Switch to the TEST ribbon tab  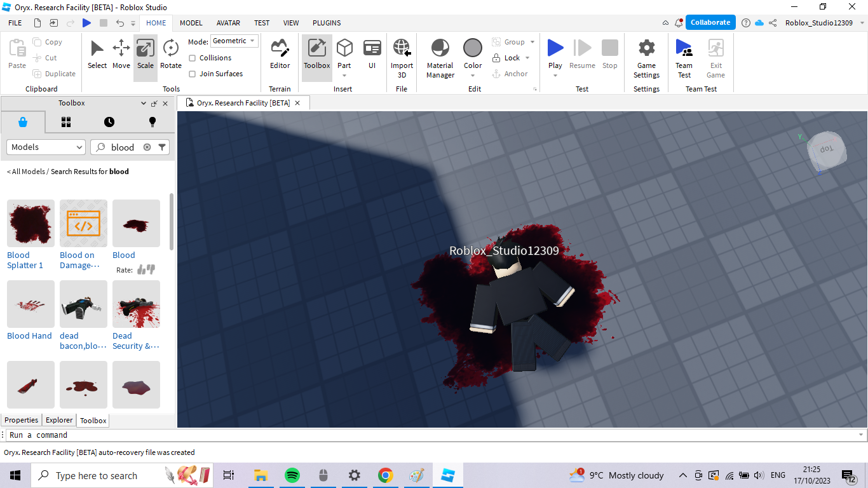pos(262,23)
